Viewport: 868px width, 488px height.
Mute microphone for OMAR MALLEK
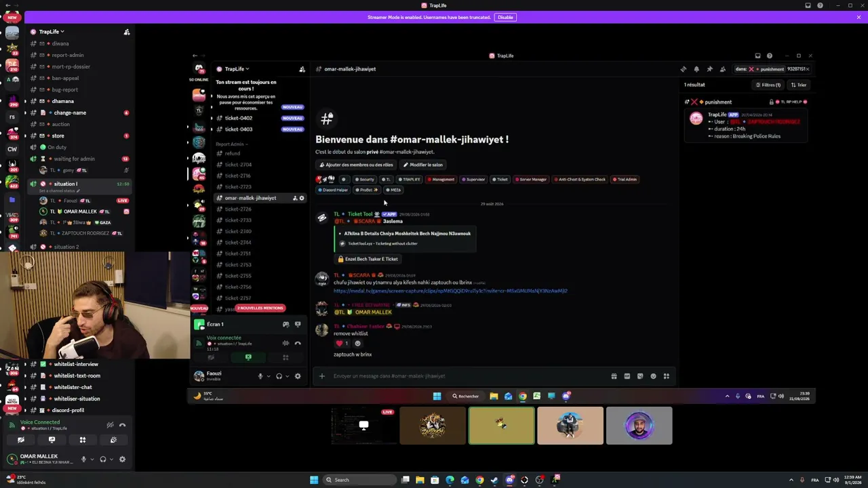(83, 459)
